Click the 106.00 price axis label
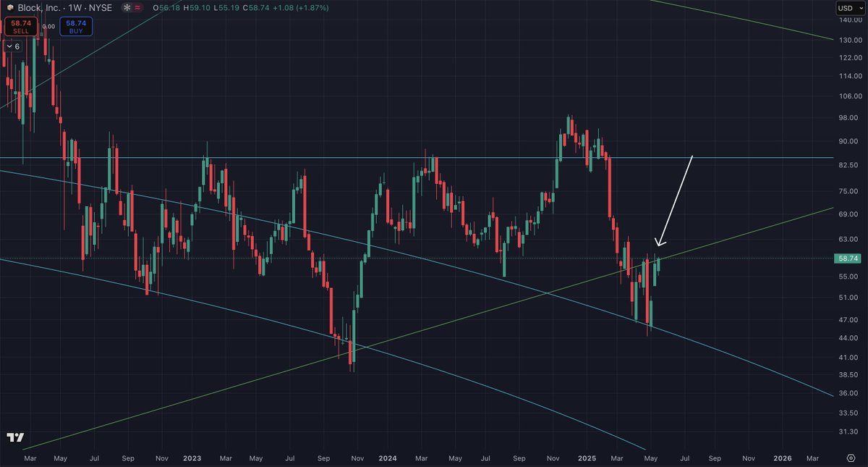The width and height of the screenshot is (868, 467). point(850,96)
